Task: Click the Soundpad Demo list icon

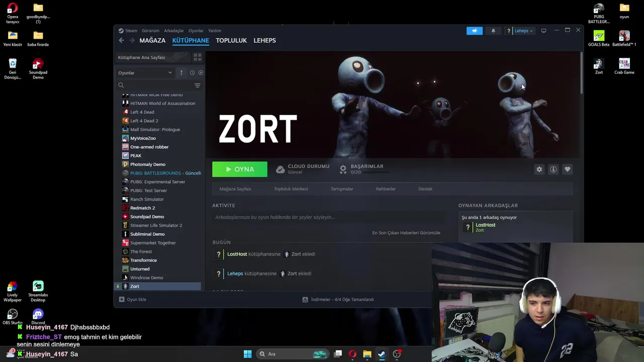Action: [125, 217]
